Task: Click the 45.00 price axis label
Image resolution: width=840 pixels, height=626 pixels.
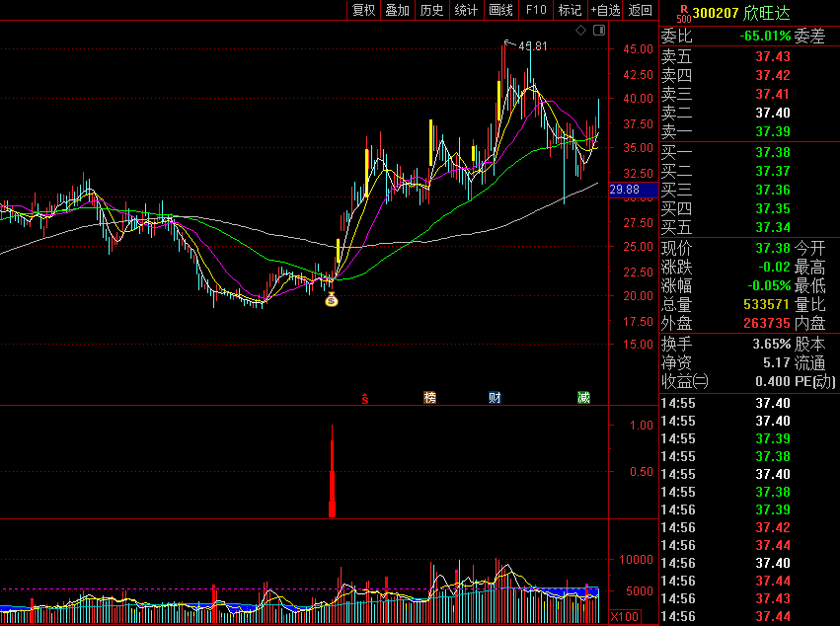Action: (x=638, y=48)
